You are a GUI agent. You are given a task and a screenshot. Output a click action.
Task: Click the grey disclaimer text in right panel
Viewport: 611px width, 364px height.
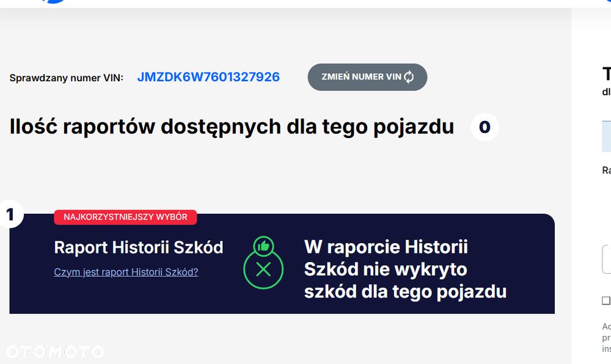point(606,338)
